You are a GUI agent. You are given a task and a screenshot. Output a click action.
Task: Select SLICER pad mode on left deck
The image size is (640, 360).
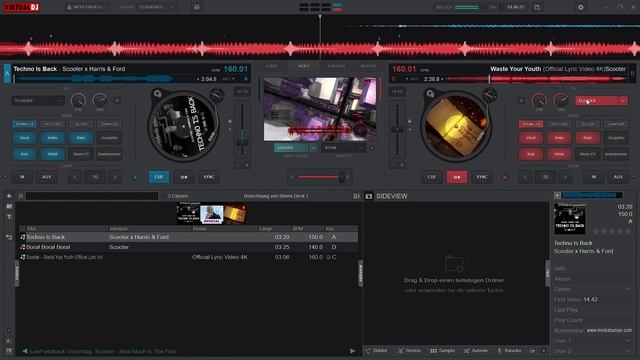coord(81,124)
